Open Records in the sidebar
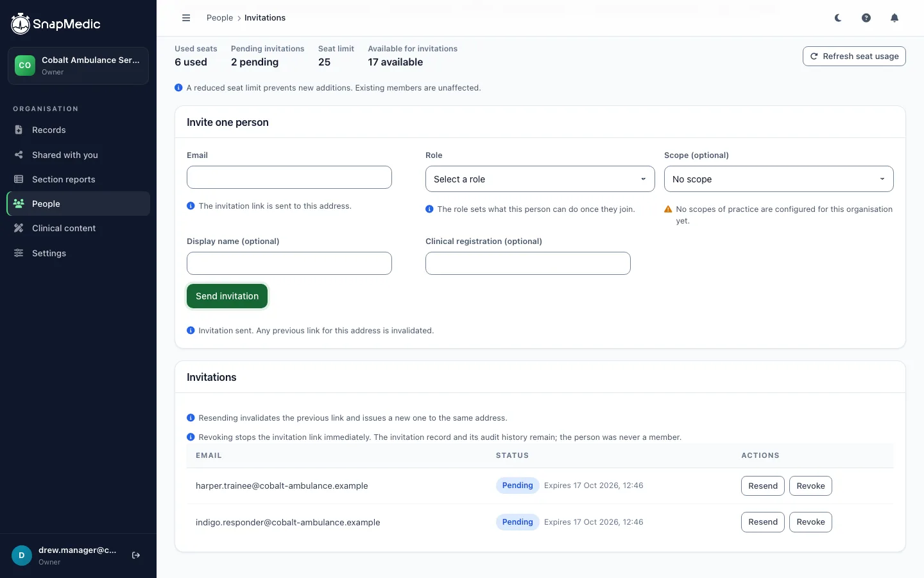 [x=78, y=130]
